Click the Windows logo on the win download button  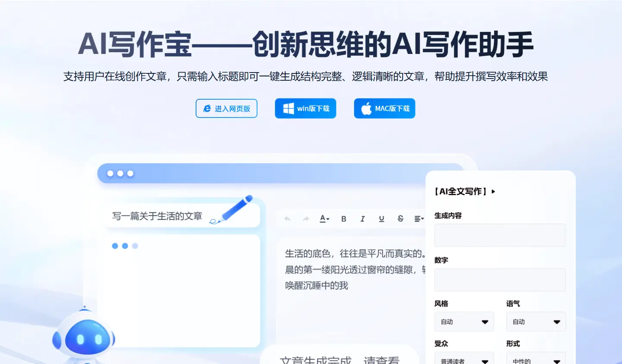(288, 108)
